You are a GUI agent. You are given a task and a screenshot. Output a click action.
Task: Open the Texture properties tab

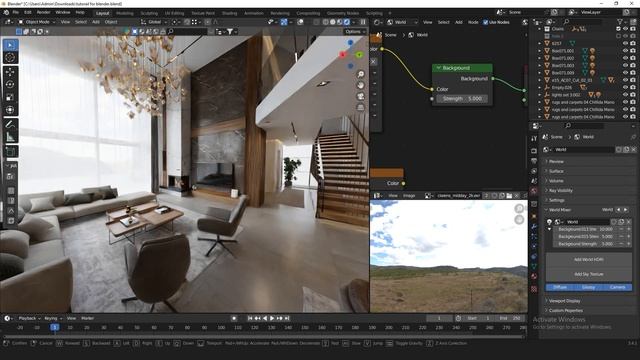pos(534,289)
